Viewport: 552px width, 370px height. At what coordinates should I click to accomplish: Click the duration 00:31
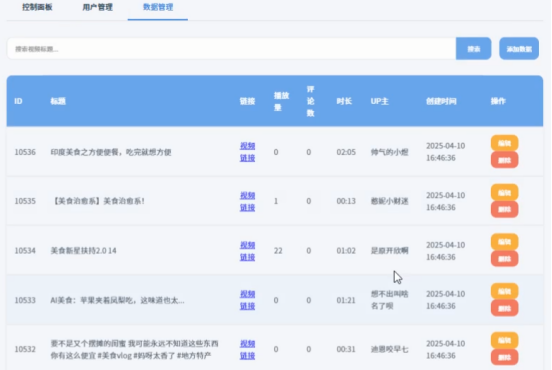coord(346,349)
